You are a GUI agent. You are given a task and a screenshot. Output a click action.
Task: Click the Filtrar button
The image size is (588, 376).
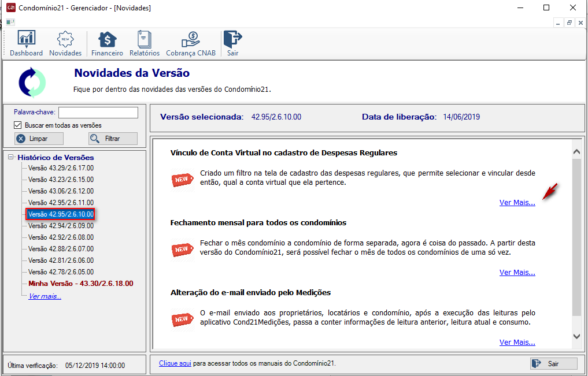tap(113, 139)
